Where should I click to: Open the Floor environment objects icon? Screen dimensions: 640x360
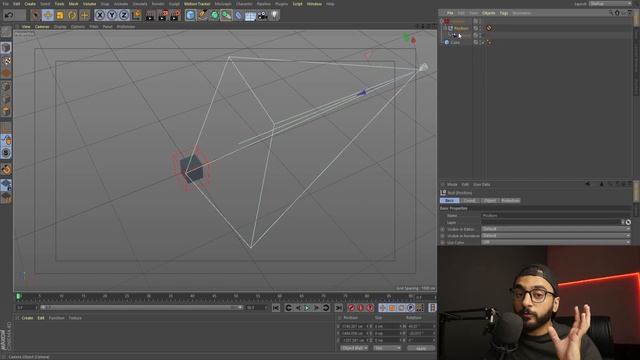coord(250,16)
